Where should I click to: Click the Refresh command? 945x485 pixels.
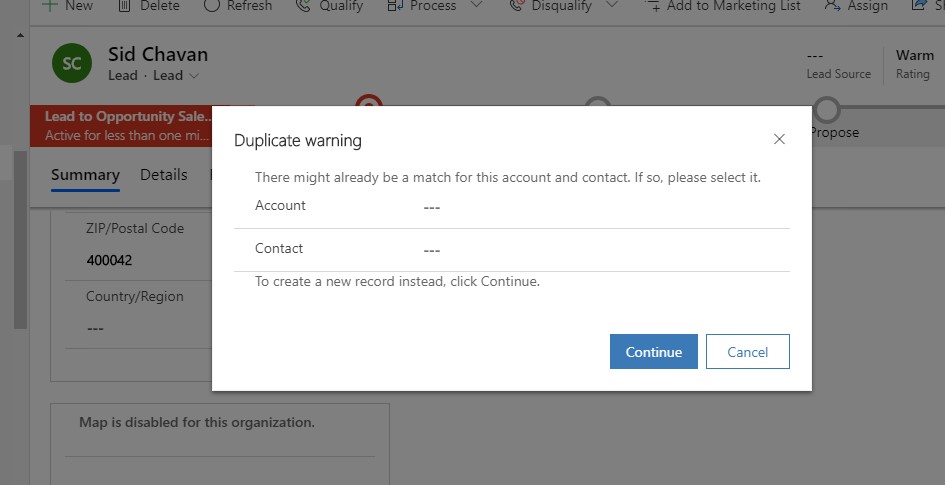pyautogui.click(x=237, y=5)
